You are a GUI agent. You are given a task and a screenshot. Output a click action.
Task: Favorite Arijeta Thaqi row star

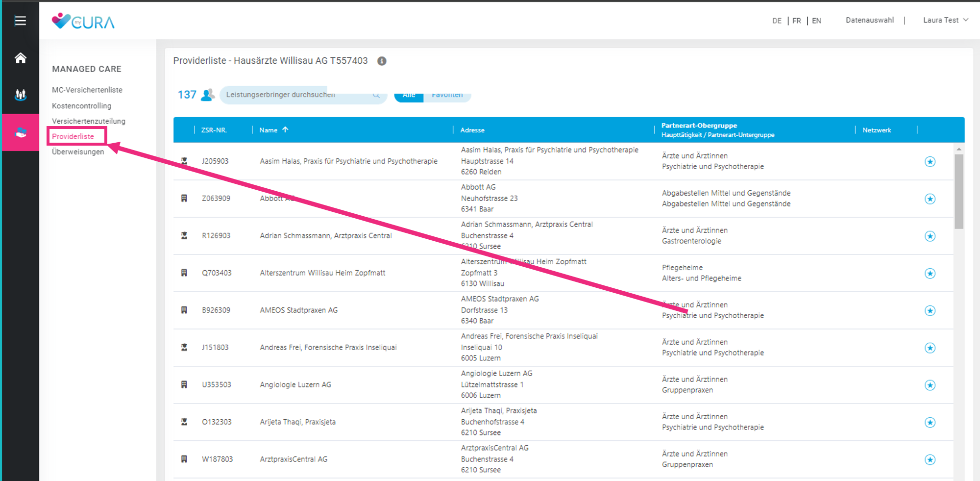(930, 422)
